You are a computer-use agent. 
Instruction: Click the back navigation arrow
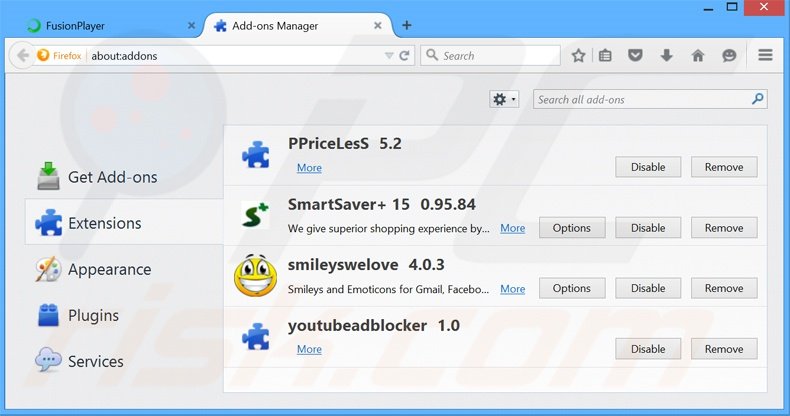click(22, 56)
